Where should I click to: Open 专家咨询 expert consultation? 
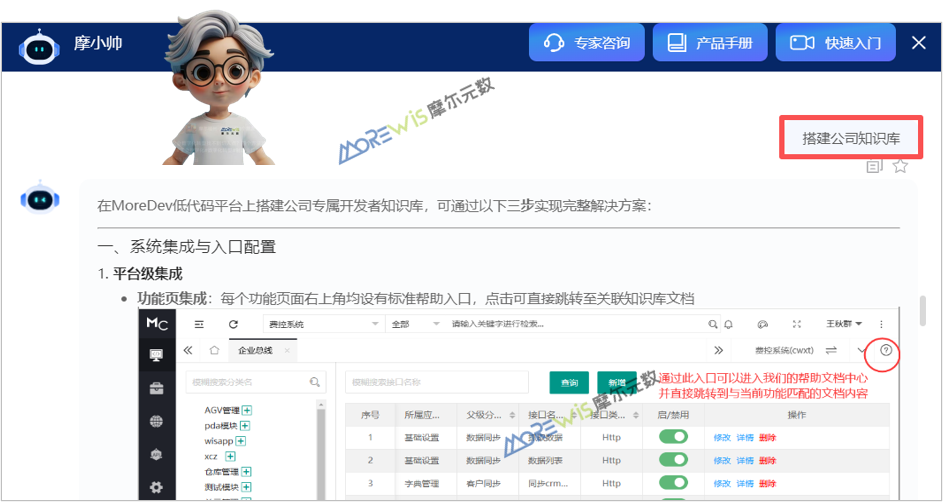[586, 43]
